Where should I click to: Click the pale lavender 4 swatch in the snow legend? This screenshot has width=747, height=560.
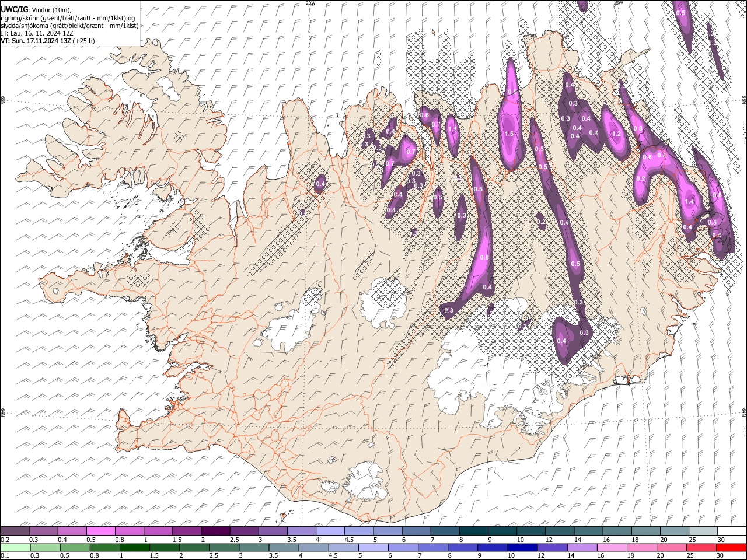click(x=329, y=531)
